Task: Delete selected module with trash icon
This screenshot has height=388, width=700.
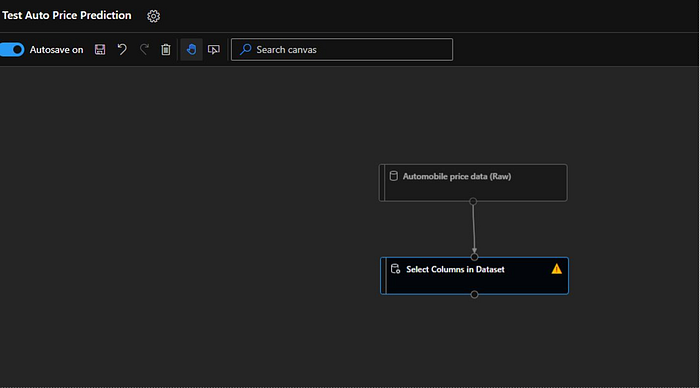Action: point(166,50)
